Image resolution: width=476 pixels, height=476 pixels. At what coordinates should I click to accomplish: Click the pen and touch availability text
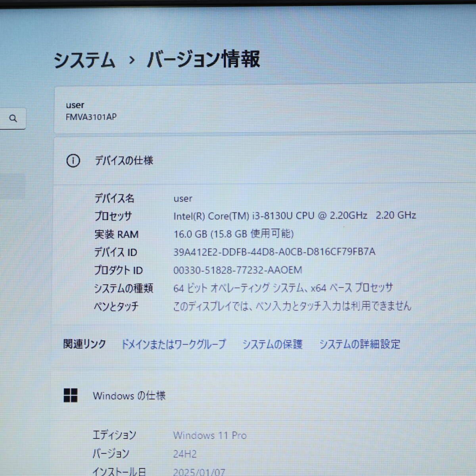(292, 306)
